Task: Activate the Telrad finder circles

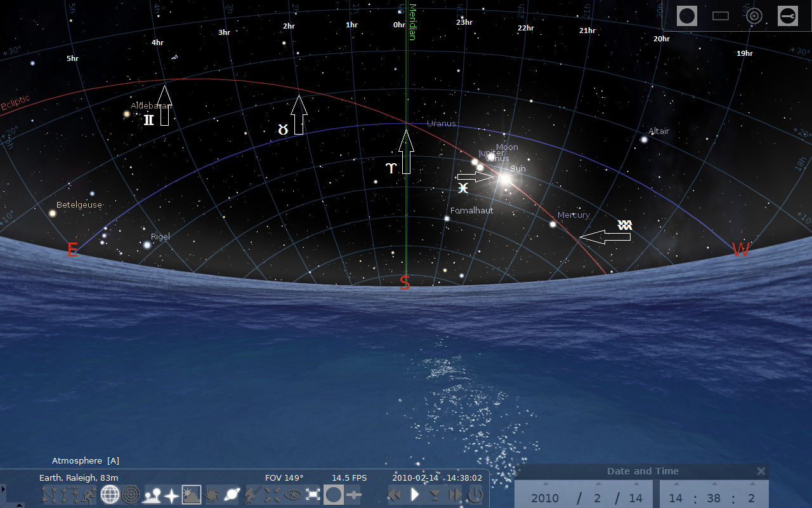Action: point(754,15)
